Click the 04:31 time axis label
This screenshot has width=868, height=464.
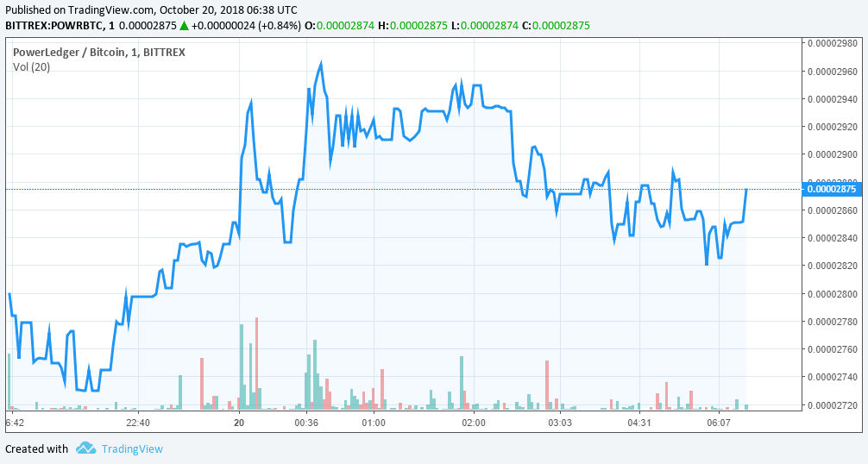tap(638, 423)
